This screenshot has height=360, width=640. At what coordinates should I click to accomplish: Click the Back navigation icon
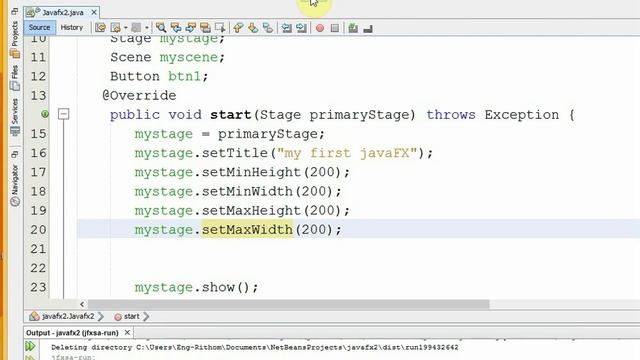click(116, 28)
